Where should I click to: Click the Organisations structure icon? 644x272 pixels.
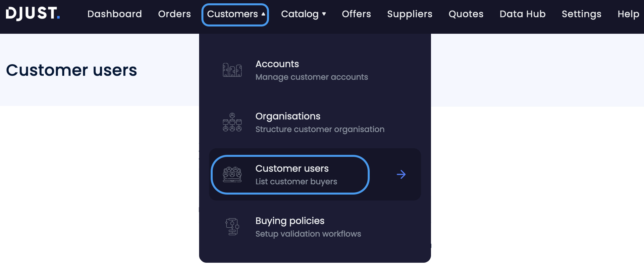tap(233, 122)
